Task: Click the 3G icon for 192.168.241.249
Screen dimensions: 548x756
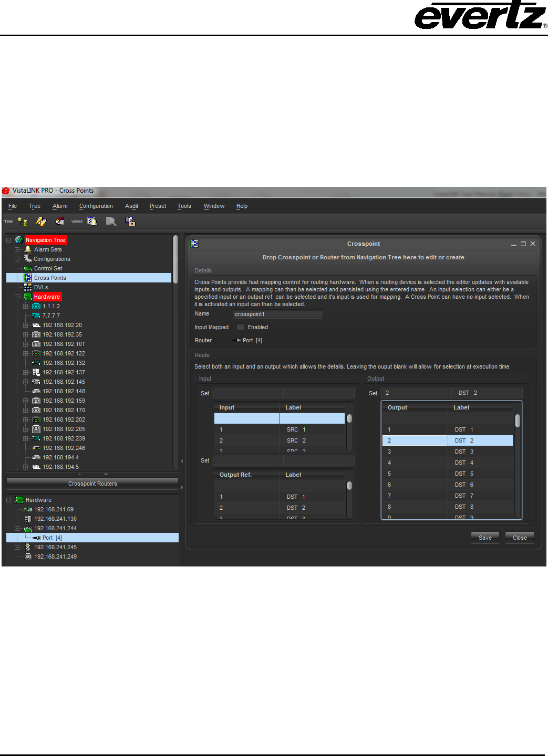Action: (28, 556)
